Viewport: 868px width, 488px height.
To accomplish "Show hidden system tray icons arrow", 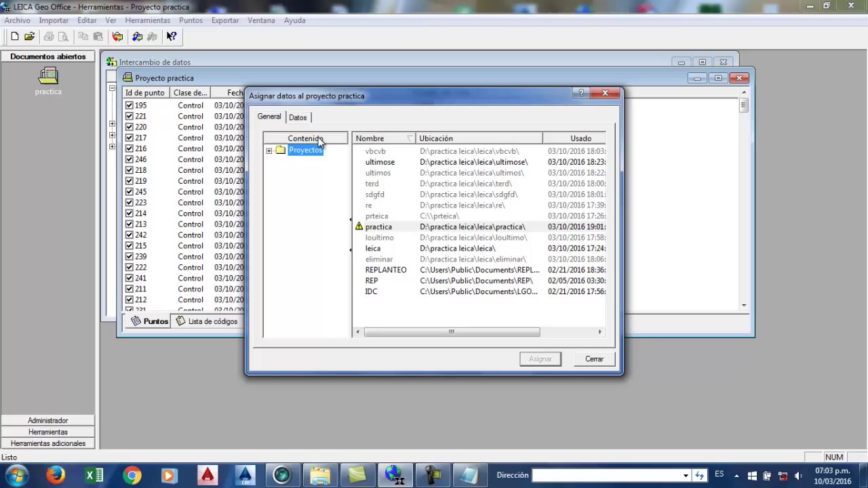I will click(738, 475).
